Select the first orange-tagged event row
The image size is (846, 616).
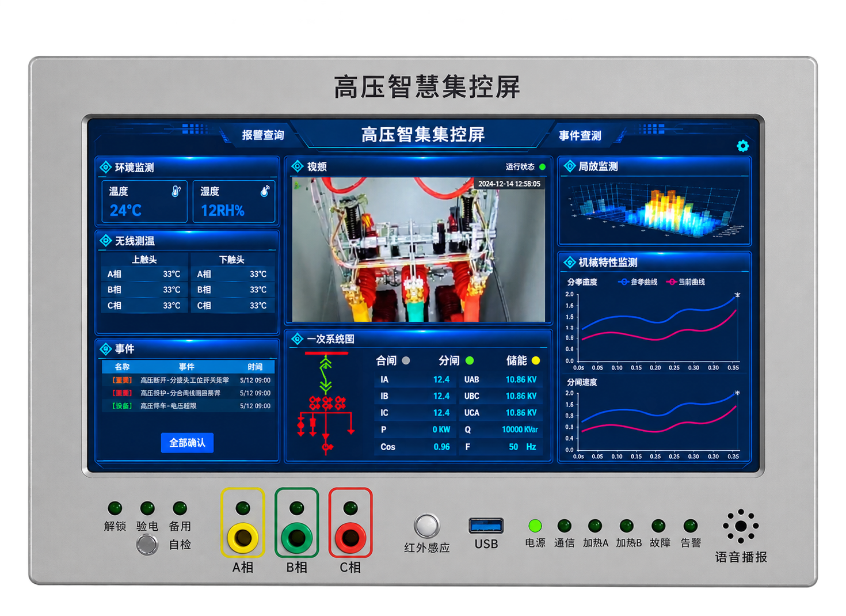(188, 381)
